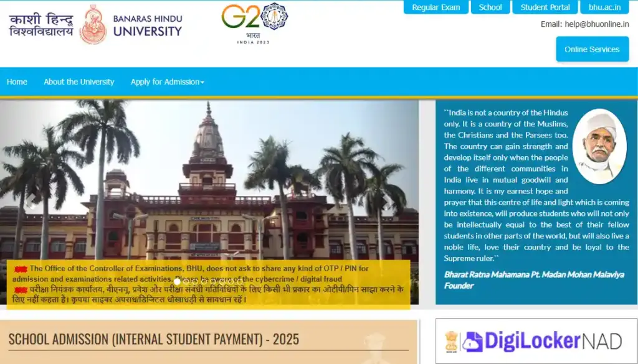Screen dimensions: 638x364
Task: Click the red new badge before Hindi notice
Action: coord(21,290)
